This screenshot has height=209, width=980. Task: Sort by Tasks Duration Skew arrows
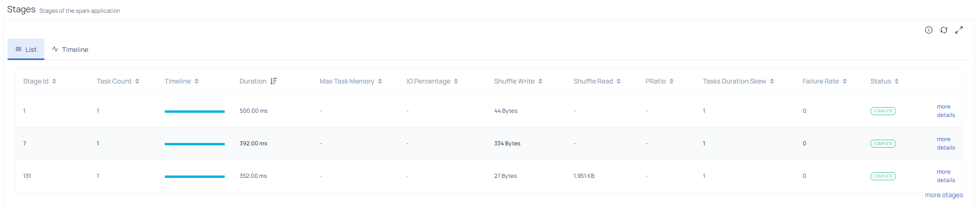(x=772, y=81)
